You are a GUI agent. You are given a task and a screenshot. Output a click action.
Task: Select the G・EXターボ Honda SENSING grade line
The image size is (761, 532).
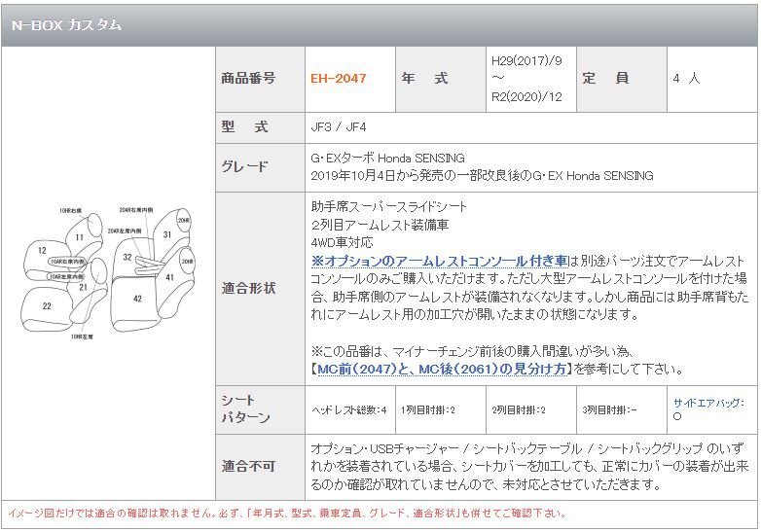[x=387, y=159]
